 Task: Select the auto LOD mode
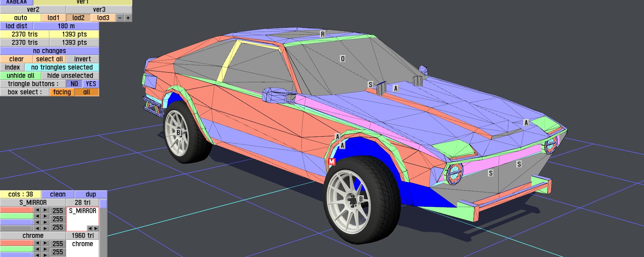(x=21, y=18)
